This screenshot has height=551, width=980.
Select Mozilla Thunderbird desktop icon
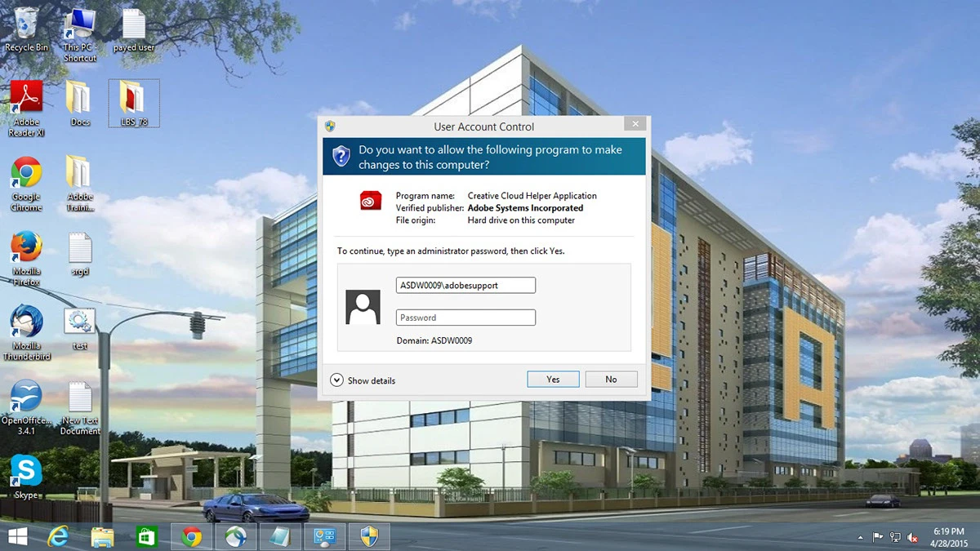coord(26,324)
